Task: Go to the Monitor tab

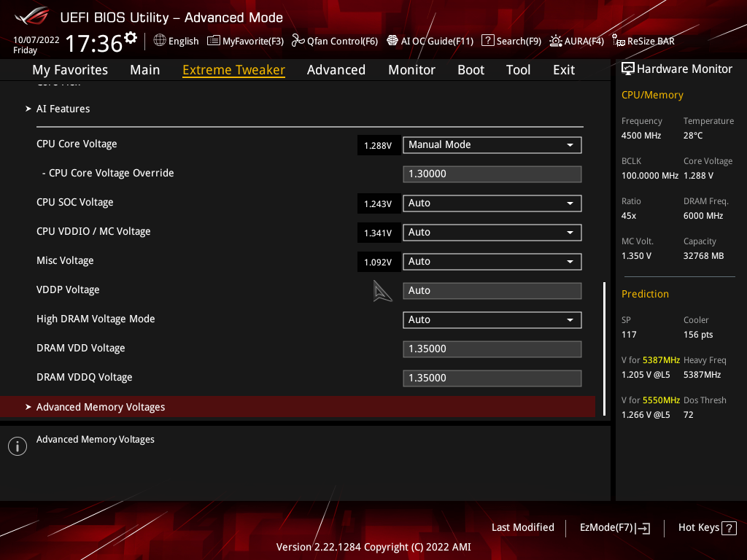Action: 411,70
